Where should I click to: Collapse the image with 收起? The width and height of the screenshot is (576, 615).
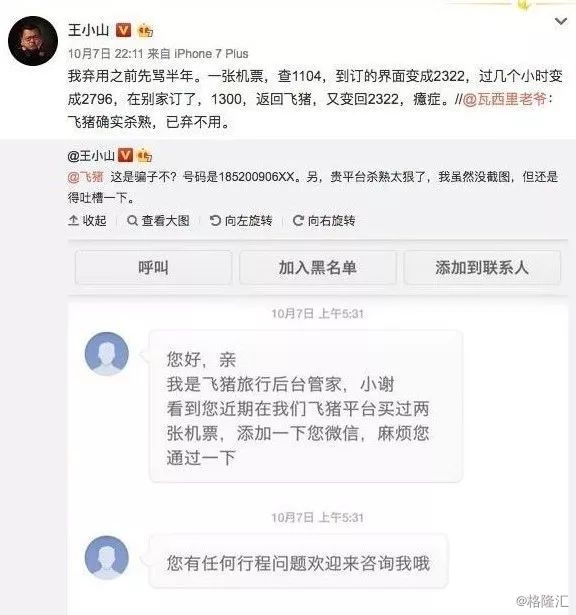pyautogui.click(x=87, y=220)
